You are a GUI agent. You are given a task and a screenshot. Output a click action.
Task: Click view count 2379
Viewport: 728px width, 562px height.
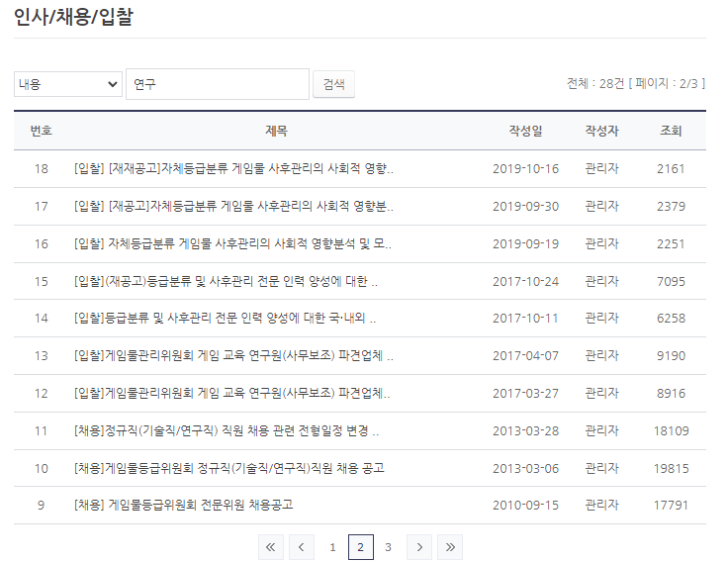point(671,206)
